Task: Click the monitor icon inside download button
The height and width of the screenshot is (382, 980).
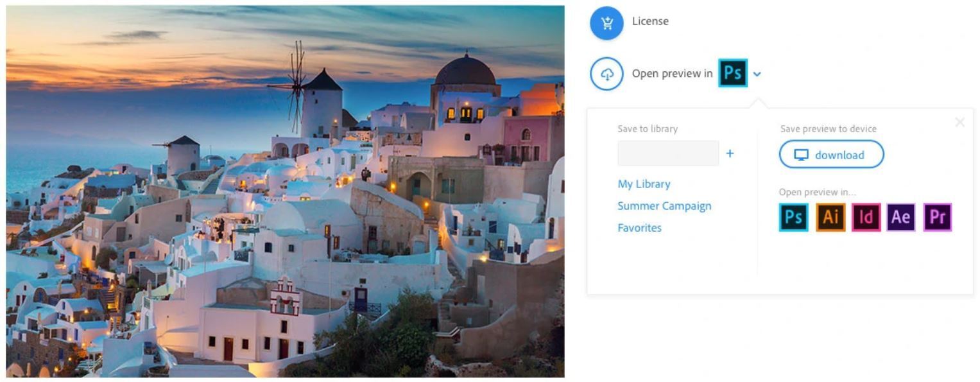Action: pyautogui.click(x=802, y=155)
